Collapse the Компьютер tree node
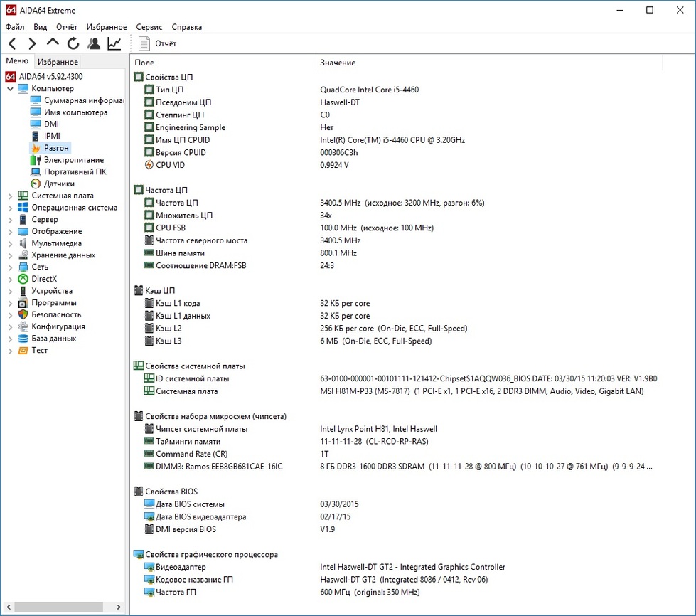696x616 pixels. [10, 89]
